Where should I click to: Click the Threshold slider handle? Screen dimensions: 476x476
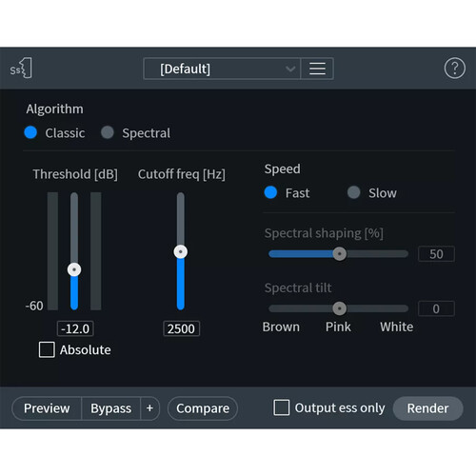tap(74, 269)
